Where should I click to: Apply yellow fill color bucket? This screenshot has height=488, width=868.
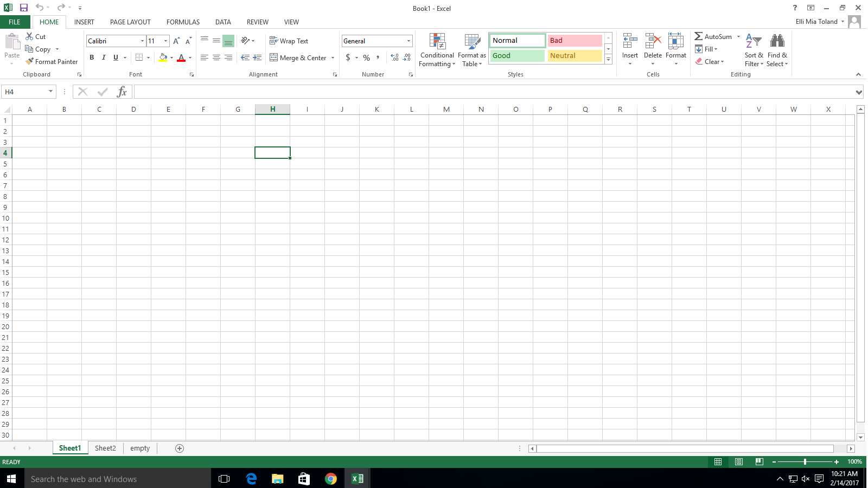click(163, 57)
